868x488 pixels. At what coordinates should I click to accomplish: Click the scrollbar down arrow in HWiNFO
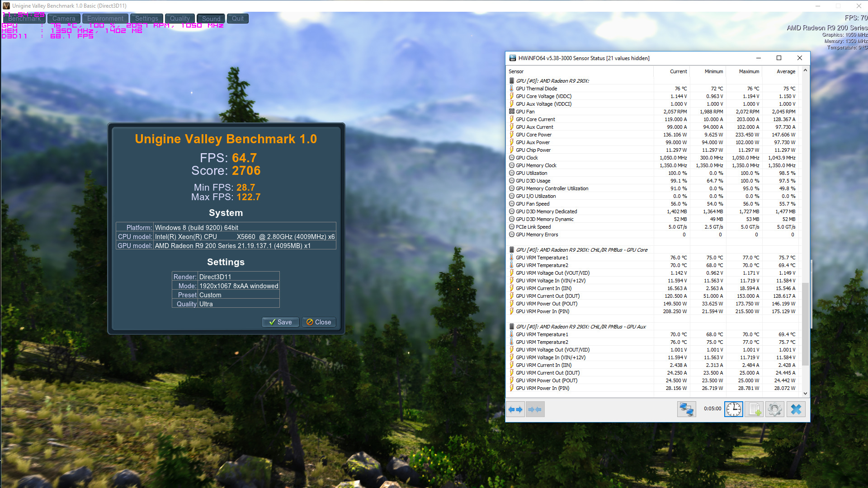click(805, 394)
